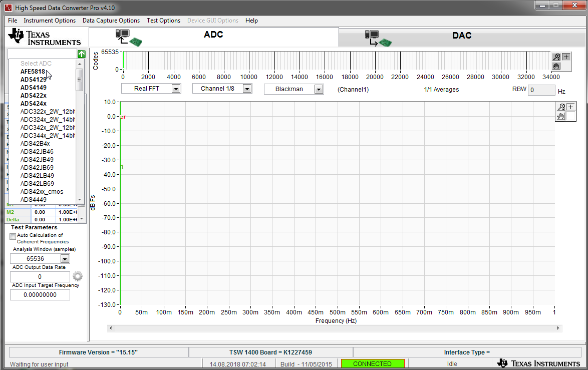This screenshot has width=588, height=370.
Task: Click TSW 1400 Board serial status text
Action: click(271, 352)
